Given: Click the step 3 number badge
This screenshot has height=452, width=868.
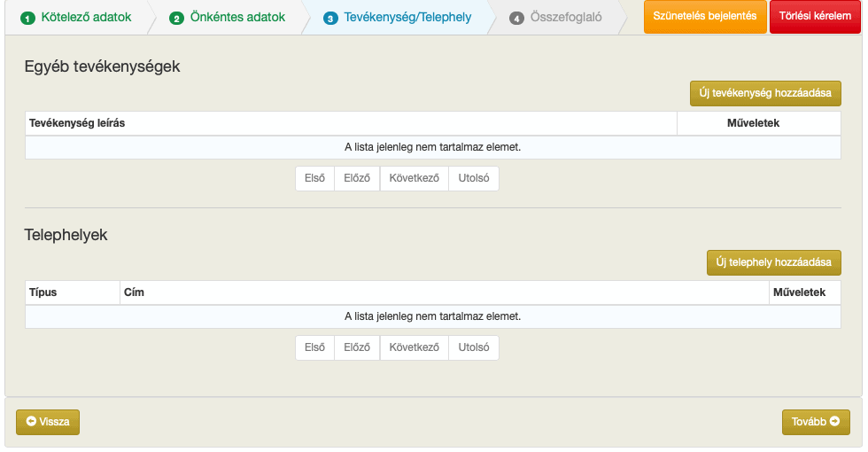Looking at the screenshot, I should coord(330,19).
